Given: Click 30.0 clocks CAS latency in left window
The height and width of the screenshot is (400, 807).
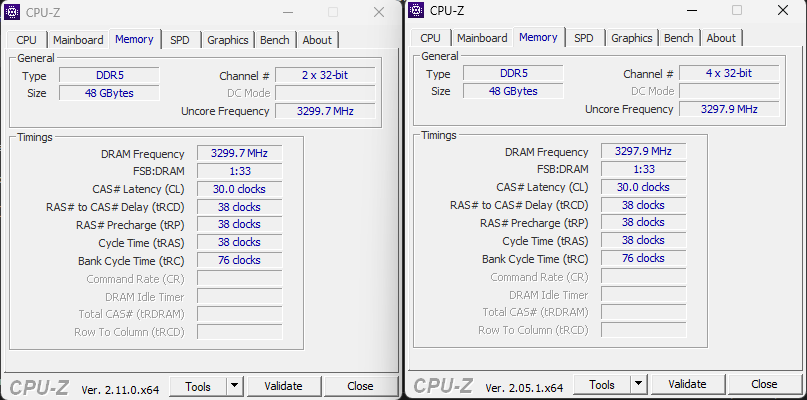Looking at the screenshot, I should pos(239,189).
